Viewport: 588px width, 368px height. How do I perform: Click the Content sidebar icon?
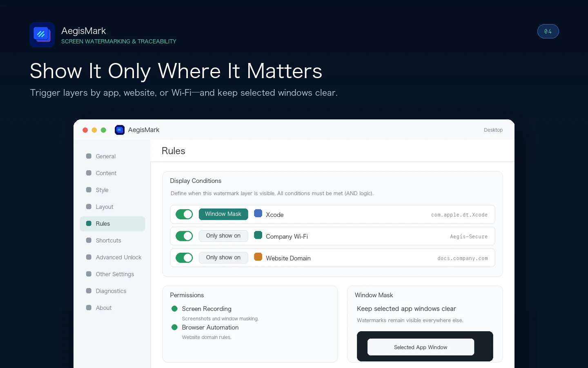click(89, 173)
